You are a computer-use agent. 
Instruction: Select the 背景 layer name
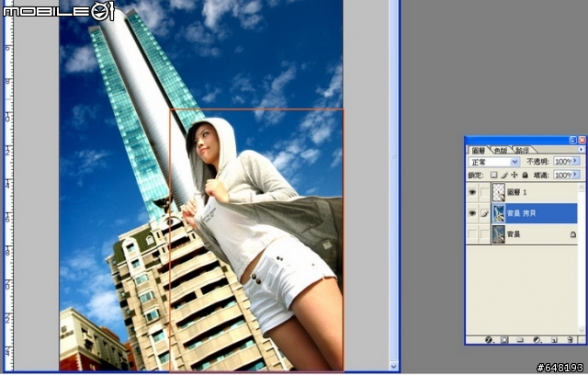pyautogui.click(x=514, y=234)
